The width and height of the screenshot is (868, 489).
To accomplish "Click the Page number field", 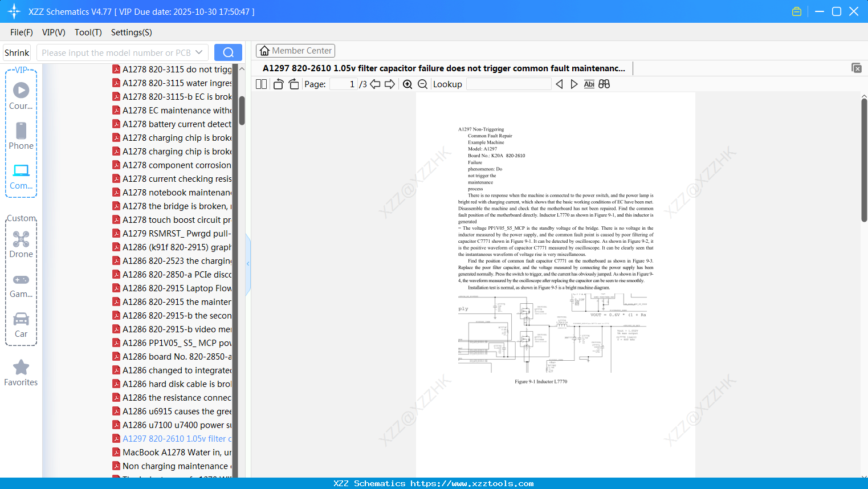I will click(x=343, y=84).
